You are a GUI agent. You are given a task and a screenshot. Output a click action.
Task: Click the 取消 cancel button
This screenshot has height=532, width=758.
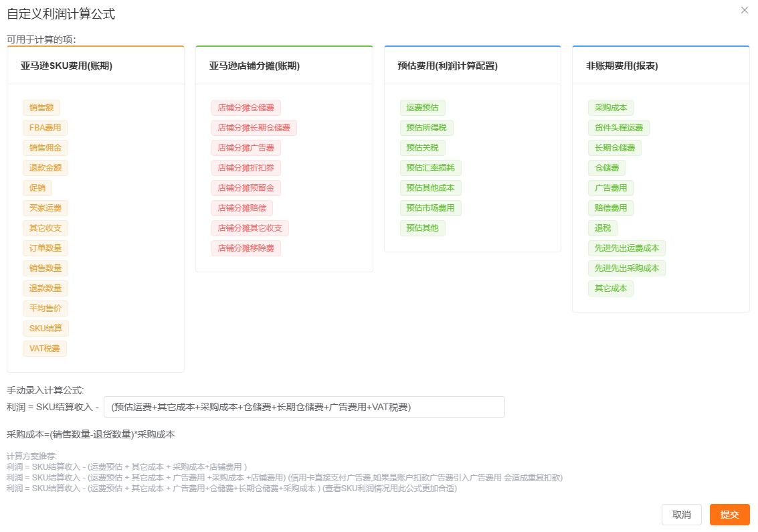click(681, 515)
